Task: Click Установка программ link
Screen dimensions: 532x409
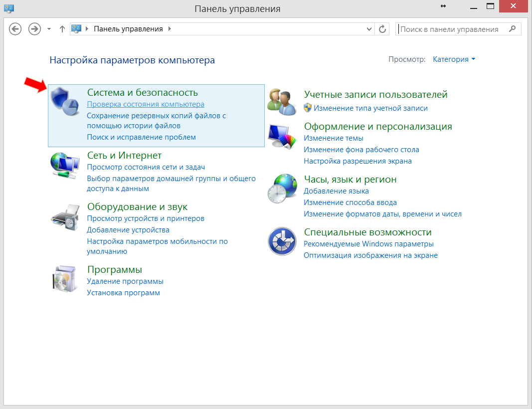Action: pyautogui.click(x=124, y=293)
